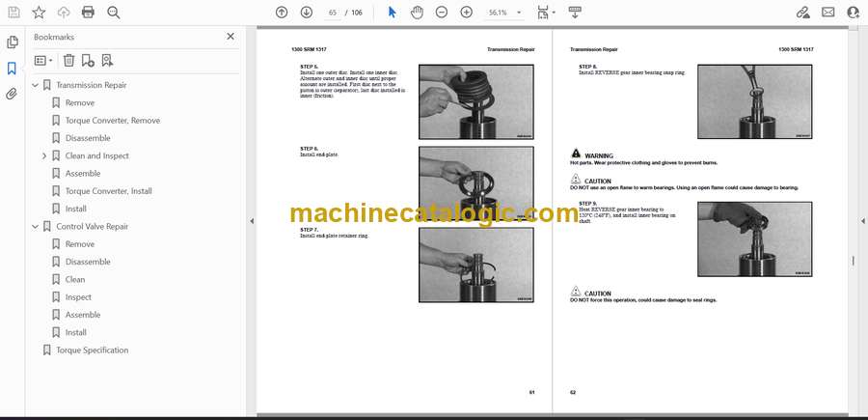
Task: Bookmark the document with the star icon
Action: click(x=39, y=13)
